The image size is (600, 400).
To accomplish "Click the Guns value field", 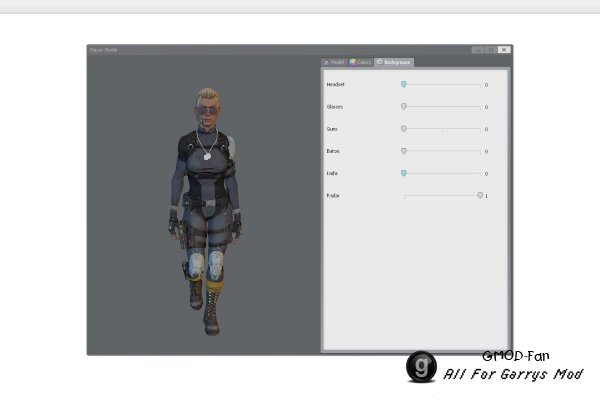I will coord(486,129).
